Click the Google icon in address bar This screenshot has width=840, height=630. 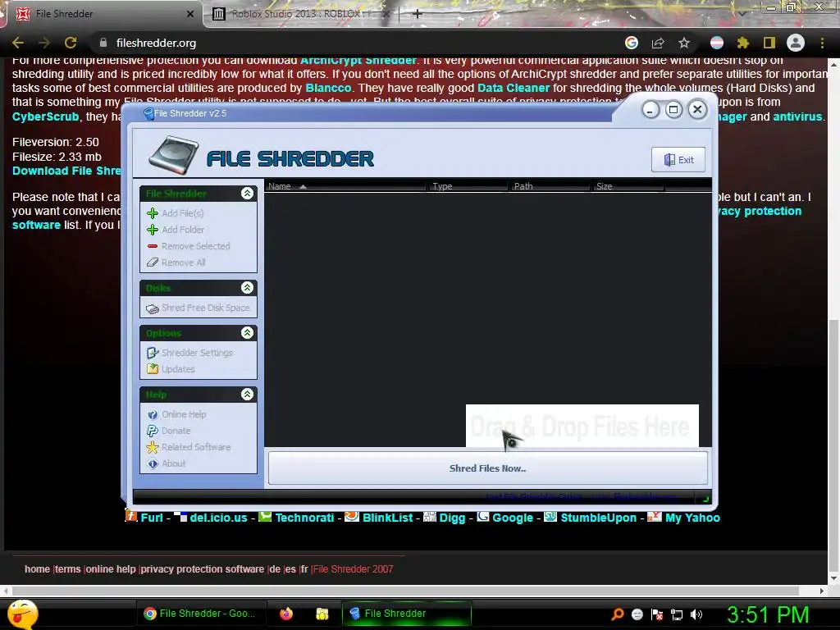(x=632, y=43)
